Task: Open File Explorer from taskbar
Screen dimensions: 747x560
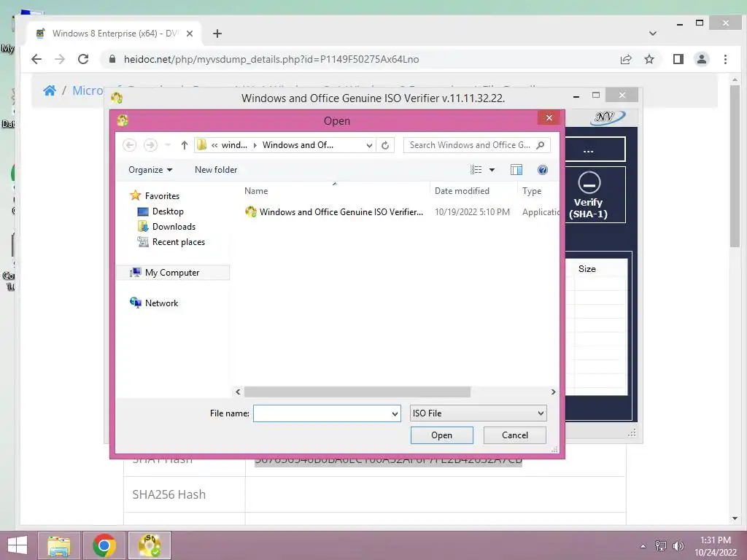Action: pos(59,545)
